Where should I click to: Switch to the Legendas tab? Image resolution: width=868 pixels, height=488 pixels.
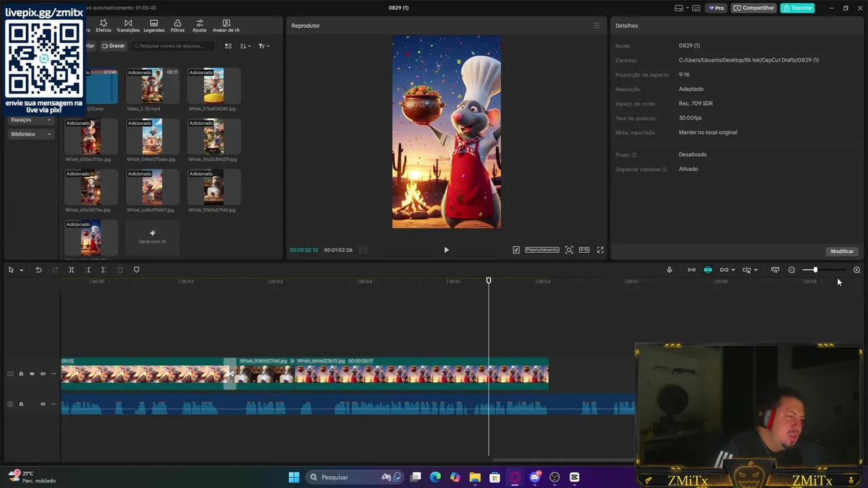pos(154,26)
